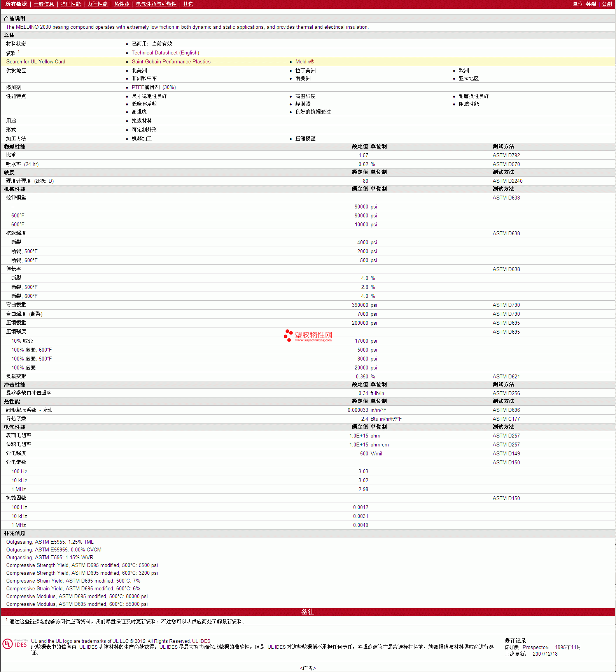Click the 广告 placeholder at bottom
This screenshot has height=672, width=616.
pos(308,668)
